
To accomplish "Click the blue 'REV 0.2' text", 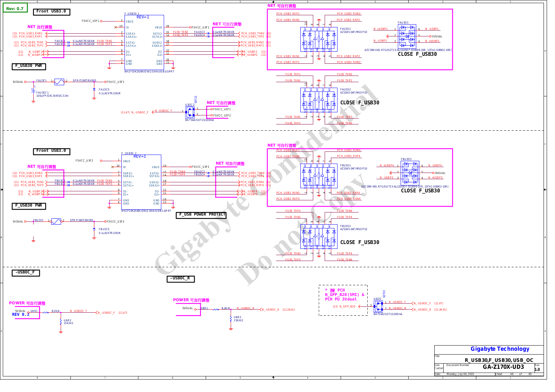I will [21, 315].
